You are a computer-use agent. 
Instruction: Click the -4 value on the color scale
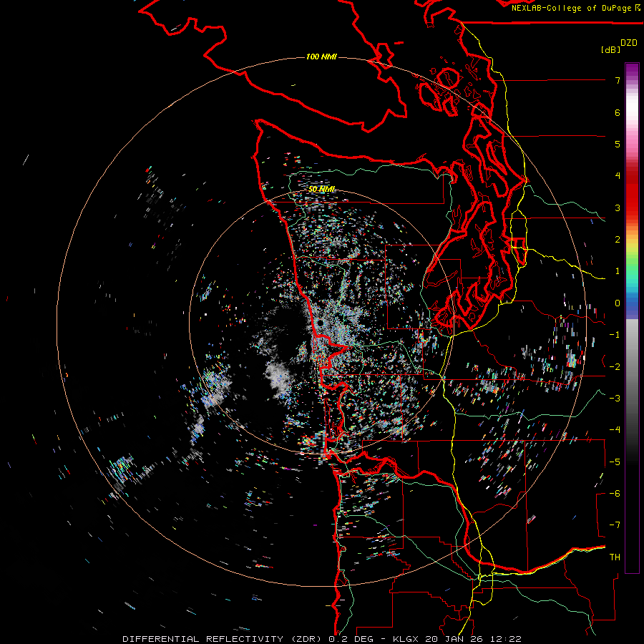615,430
